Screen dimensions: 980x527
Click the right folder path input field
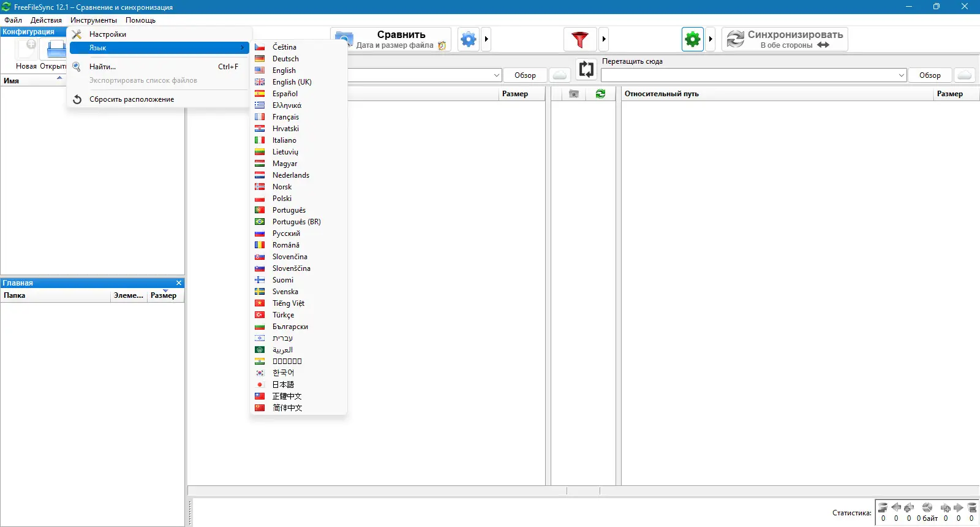(749, 75)
